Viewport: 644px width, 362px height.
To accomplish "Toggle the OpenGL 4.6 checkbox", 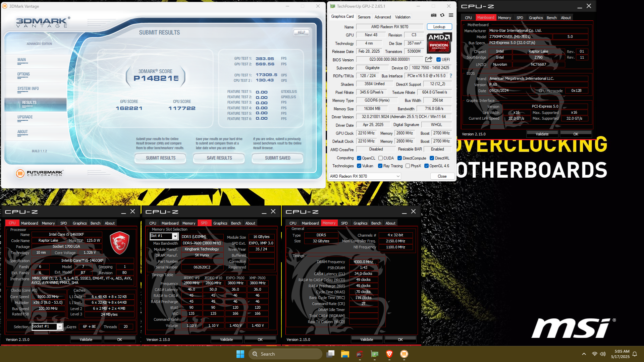I will 426,166.
